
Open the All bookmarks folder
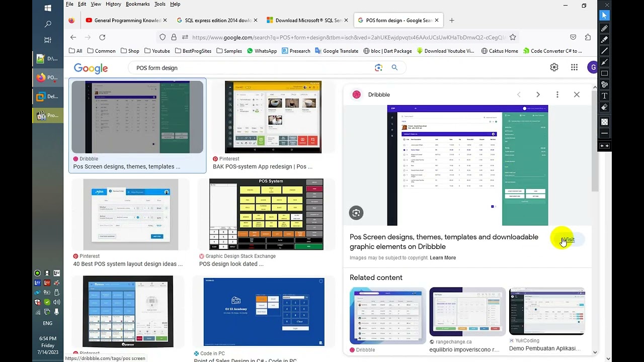pyautogui.click(x=75, y=51)
